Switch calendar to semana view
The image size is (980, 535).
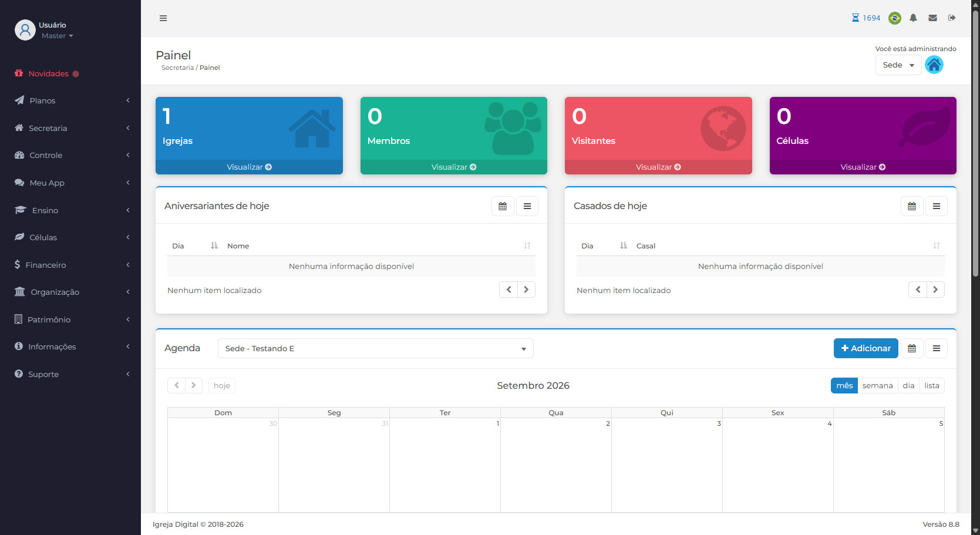tap(877, 385)
